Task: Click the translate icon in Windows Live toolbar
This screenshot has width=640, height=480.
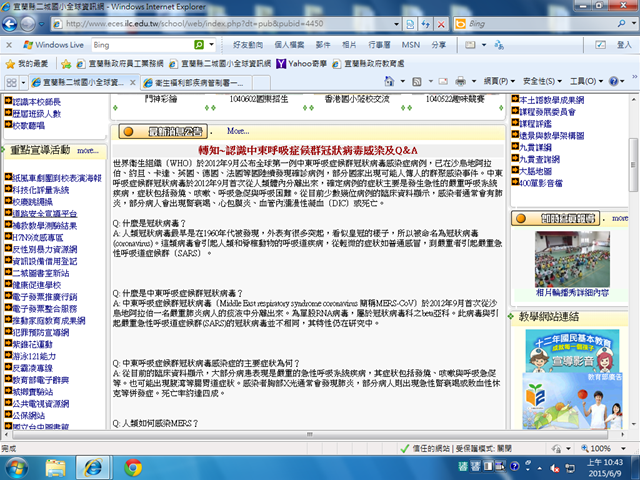Action: 499,45
